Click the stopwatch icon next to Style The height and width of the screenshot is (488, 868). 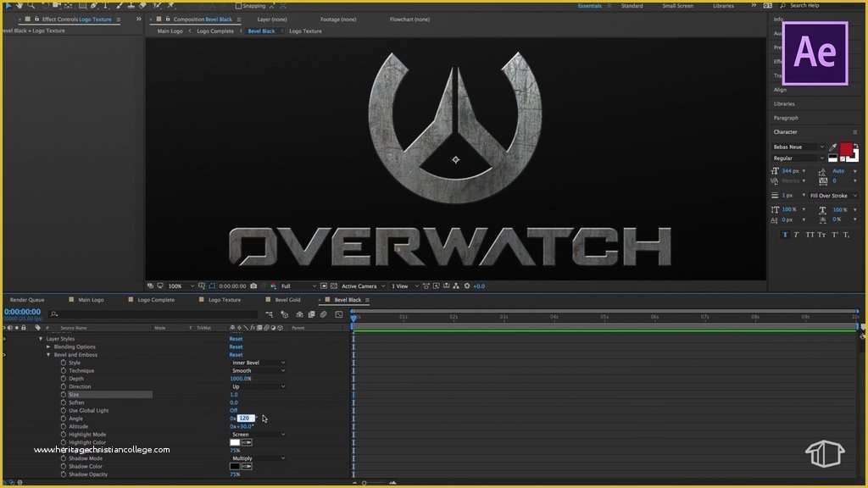click(x=63, y=363)
